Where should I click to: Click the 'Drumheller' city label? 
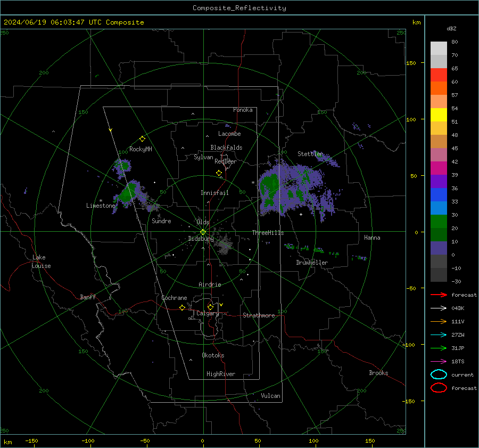click(312, 263)
